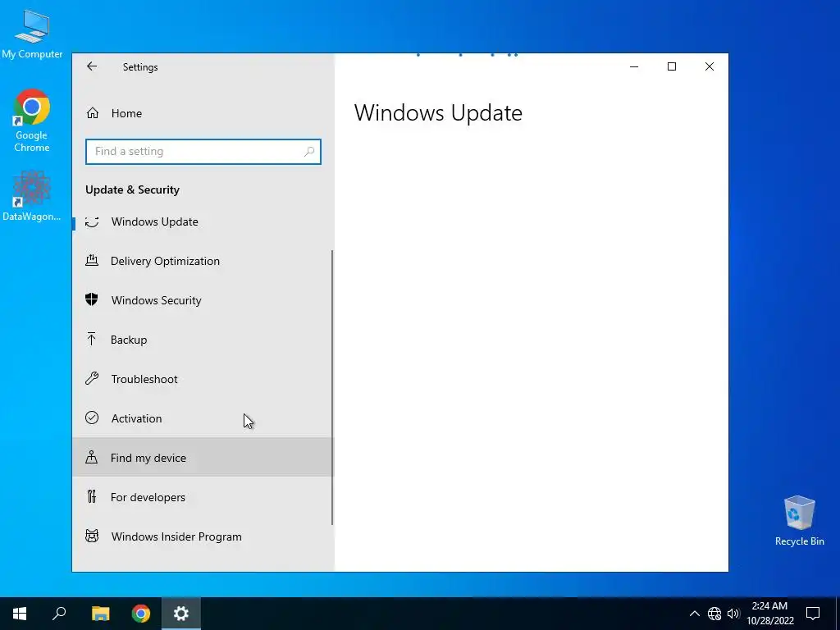Click the For developers tools icon
Image resolution: width=840 pixels, height=630 pixels.
coord(92,496)
